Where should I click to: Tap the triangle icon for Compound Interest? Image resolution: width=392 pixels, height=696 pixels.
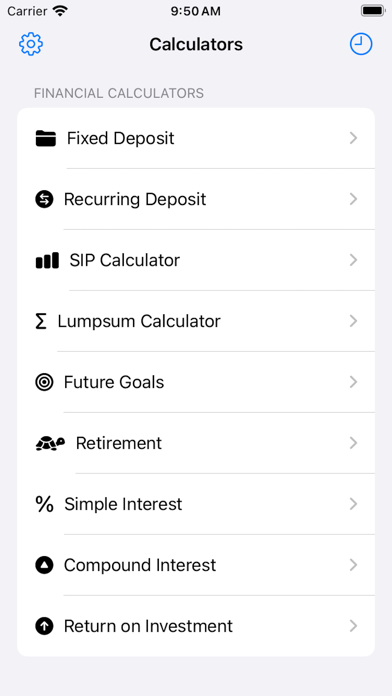44,565
